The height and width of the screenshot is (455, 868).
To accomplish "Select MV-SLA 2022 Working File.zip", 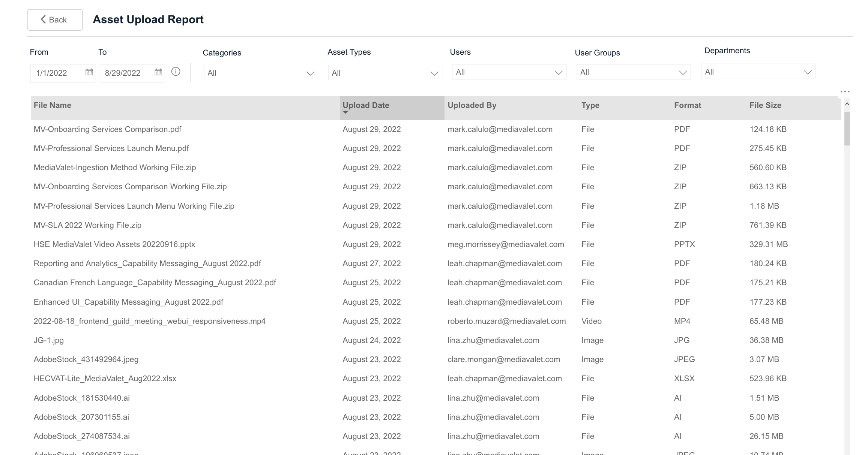I will 87,225.
